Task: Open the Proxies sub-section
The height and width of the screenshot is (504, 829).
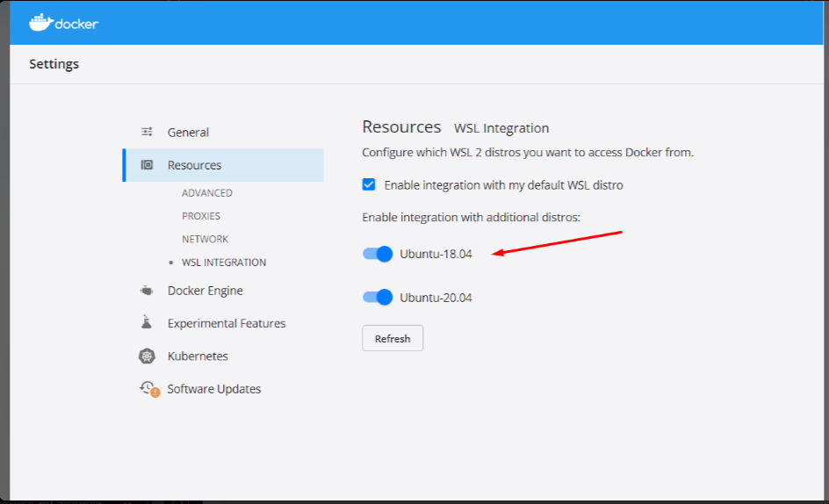Action: tap(201, 216)
